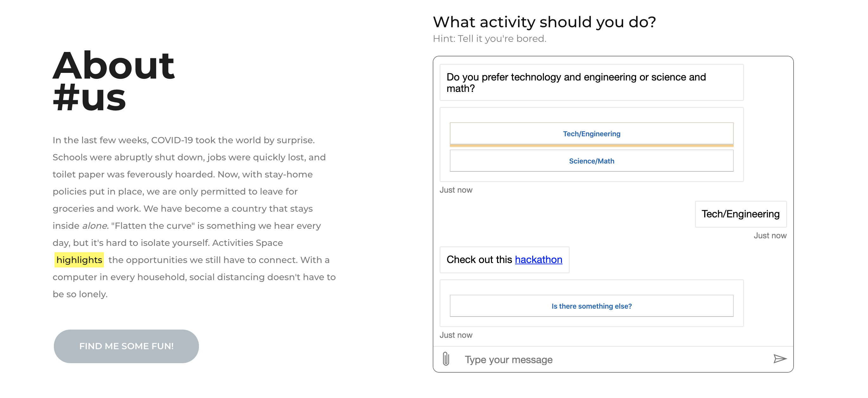
Task: Click the yellow highlighted word "highlights"
Action: (x=79, y=260)
